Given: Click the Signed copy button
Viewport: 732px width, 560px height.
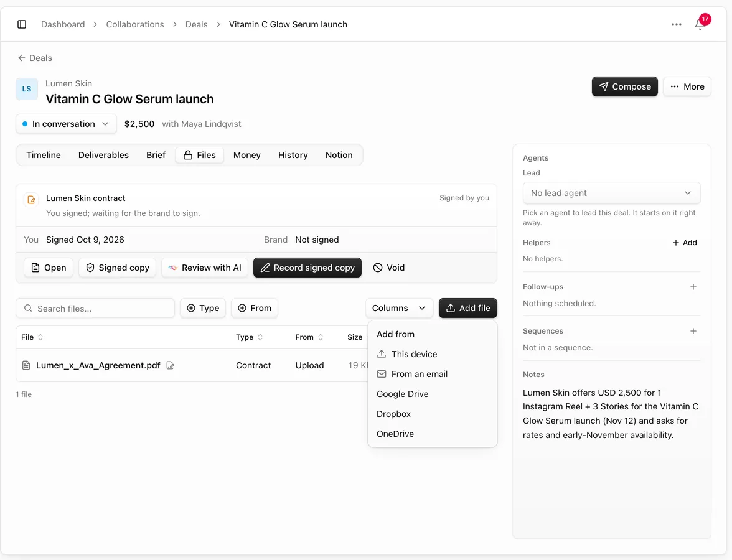Looking at the screenshot, I should (x=117, y=268).
